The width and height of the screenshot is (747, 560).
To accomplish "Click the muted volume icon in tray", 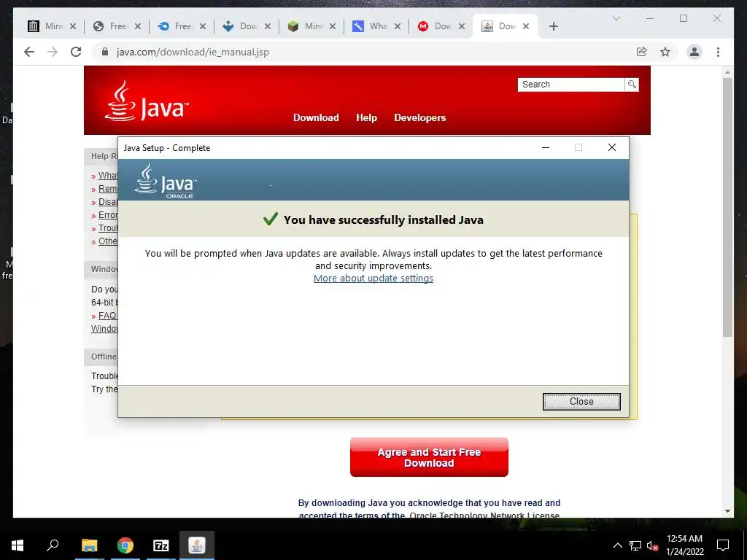I will pos(653,545).
